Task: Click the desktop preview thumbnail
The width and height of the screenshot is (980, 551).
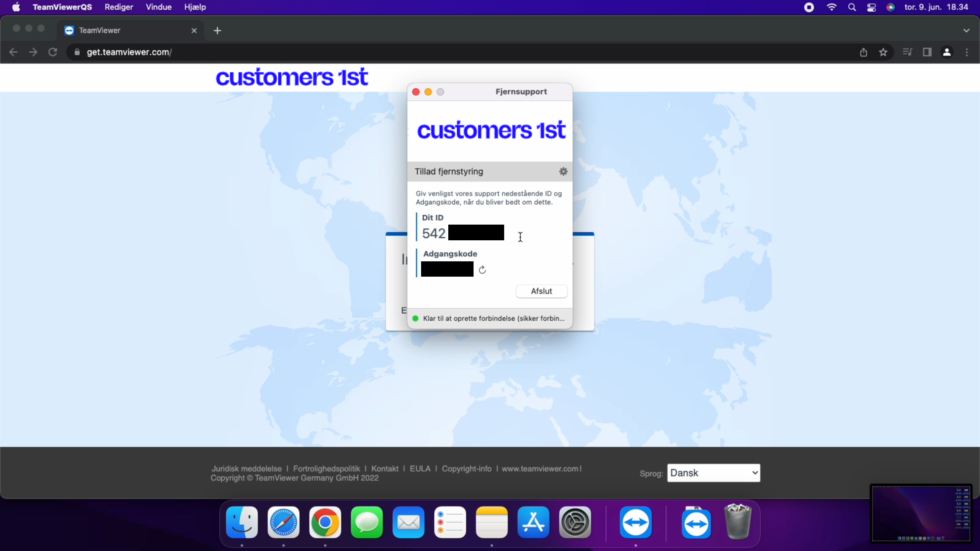Action: coord(921,514)
